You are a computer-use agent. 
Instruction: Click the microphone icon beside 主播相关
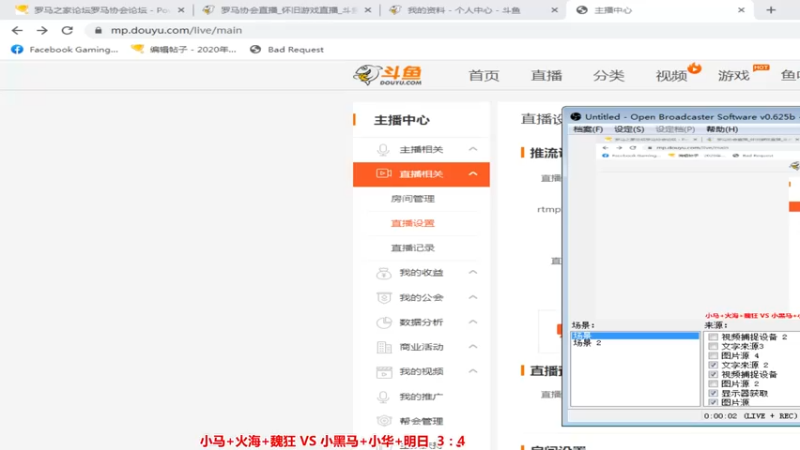[x=383, y=149]
